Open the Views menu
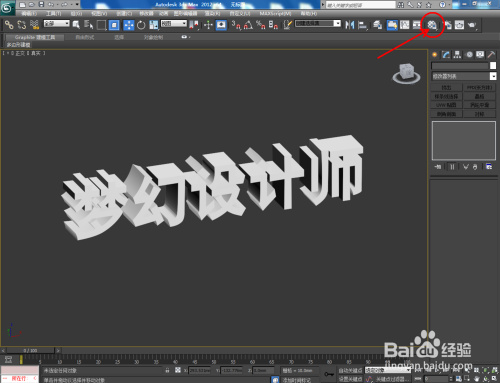Screen dimensions: 500x383 pos(99,14)
